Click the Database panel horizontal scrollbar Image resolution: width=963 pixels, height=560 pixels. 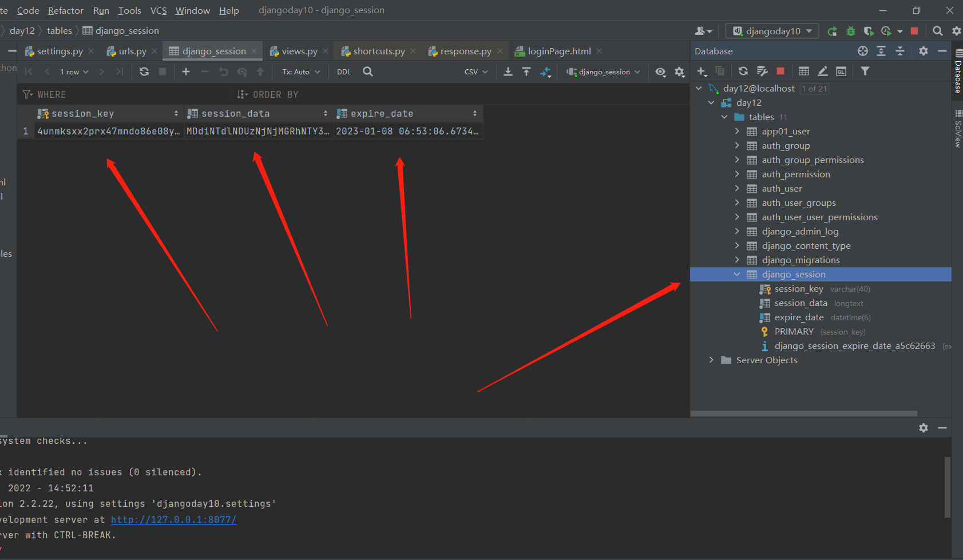click(x=804, y=413)
